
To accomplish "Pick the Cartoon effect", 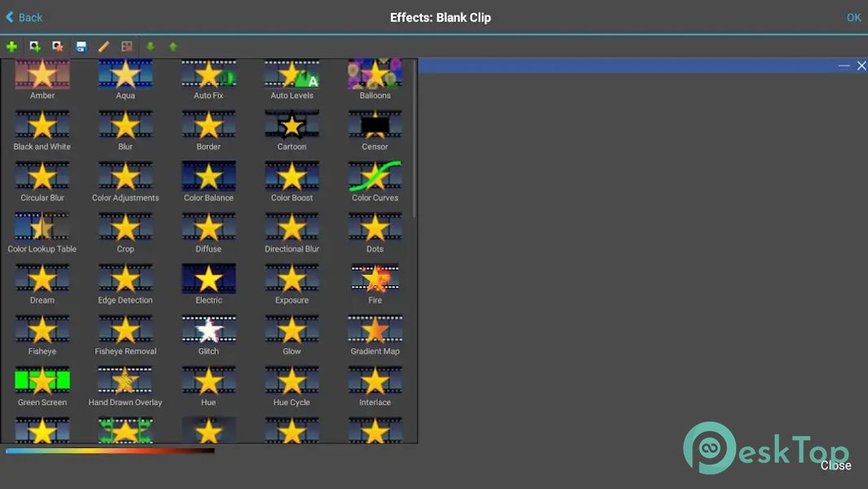I will point(292,130).
